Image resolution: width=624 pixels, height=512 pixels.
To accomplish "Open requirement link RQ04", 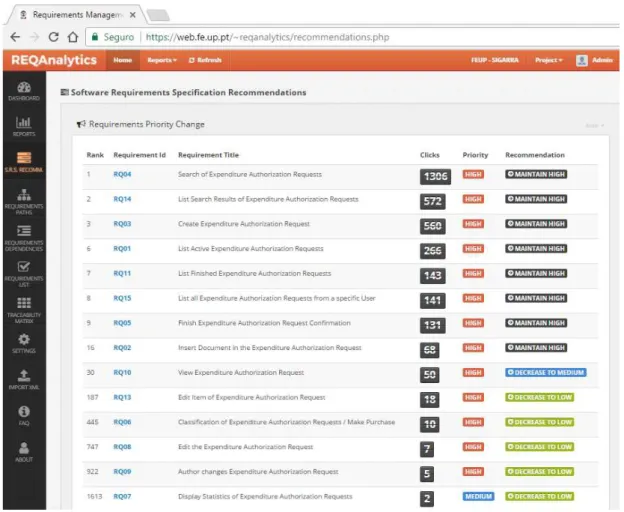I will point(122,174).
